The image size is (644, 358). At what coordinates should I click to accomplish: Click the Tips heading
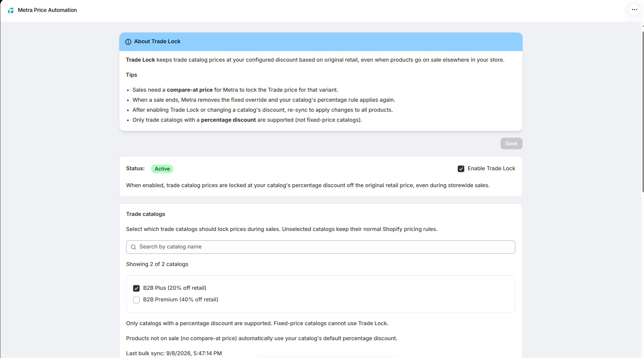tap(131, 75)
